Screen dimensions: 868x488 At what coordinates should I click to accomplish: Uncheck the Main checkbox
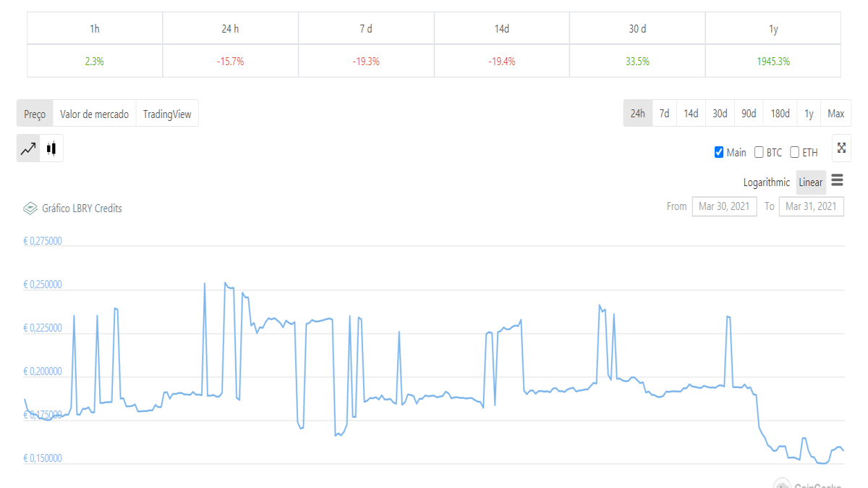point(719,152)
